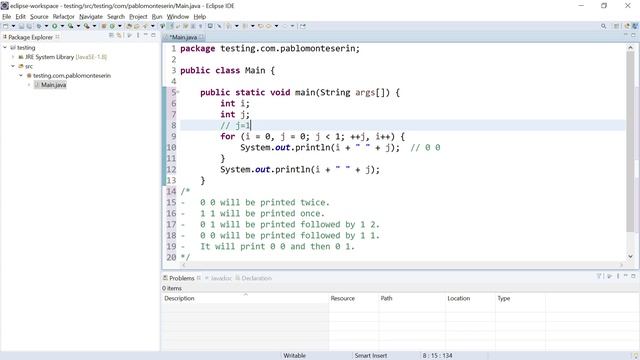Minimize the Problems panel
This screenshot has width=640, height=360.
point(626,276)
